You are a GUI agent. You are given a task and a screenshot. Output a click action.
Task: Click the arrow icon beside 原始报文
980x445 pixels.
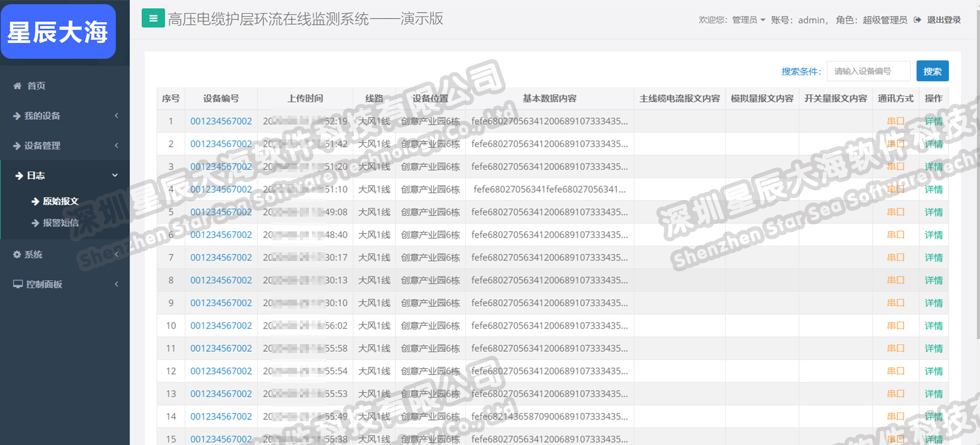[x=35, y=201]
